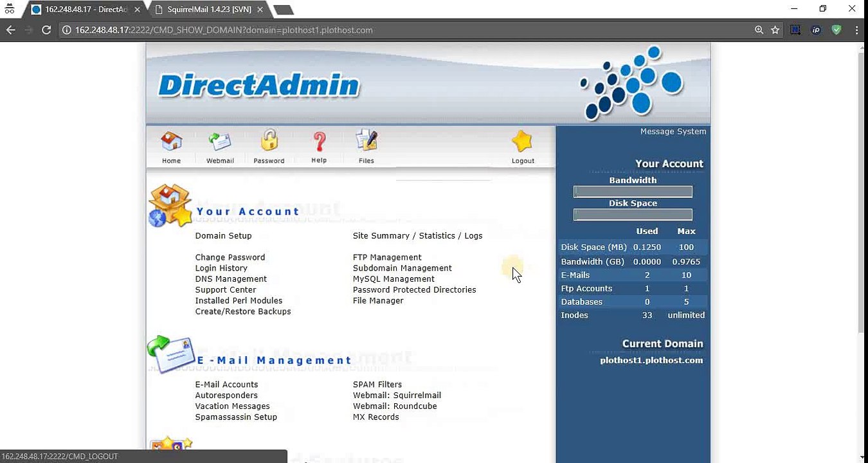Image resolution: width=868 pixels, height=463 pixels.
Task: Open MX Records
Action: [x=376, y=417]
